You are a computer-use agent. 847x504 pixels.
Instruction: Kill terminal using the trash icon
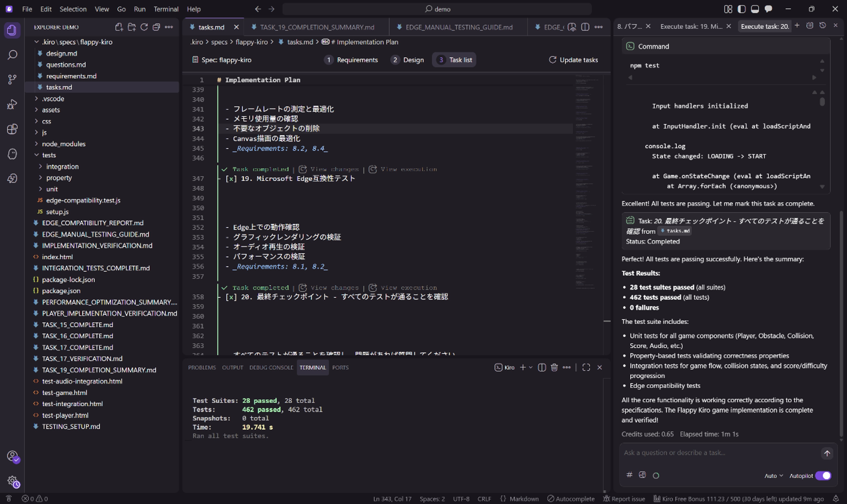(x=554, y=367)
